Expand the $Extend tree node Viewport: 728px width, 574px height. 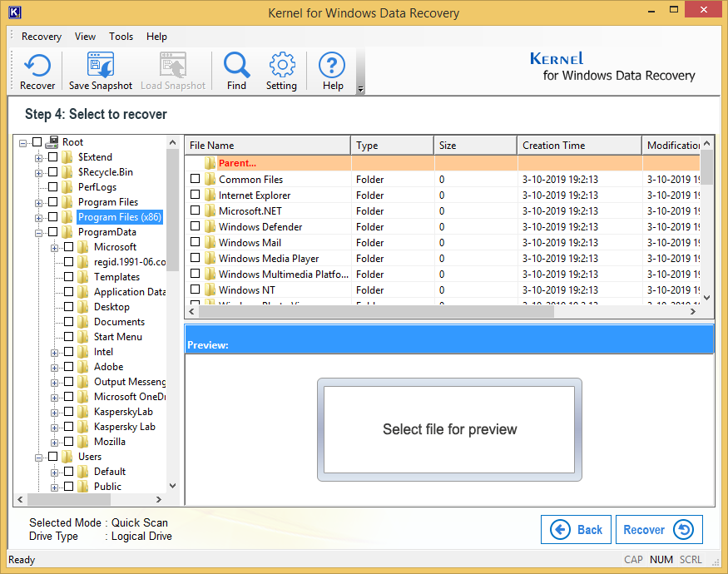[38, 158]
